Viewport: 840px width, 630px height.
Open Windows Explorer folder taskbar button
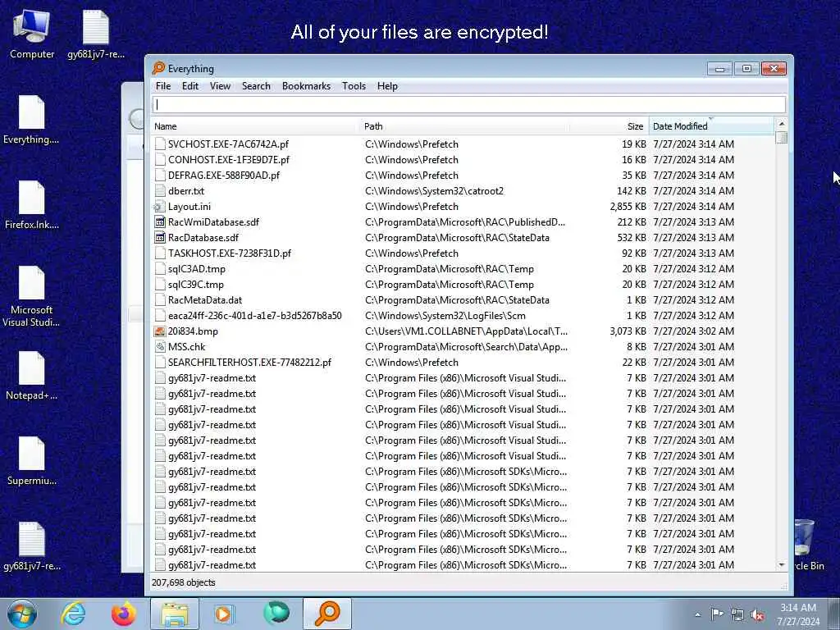(x=175, y=614)
